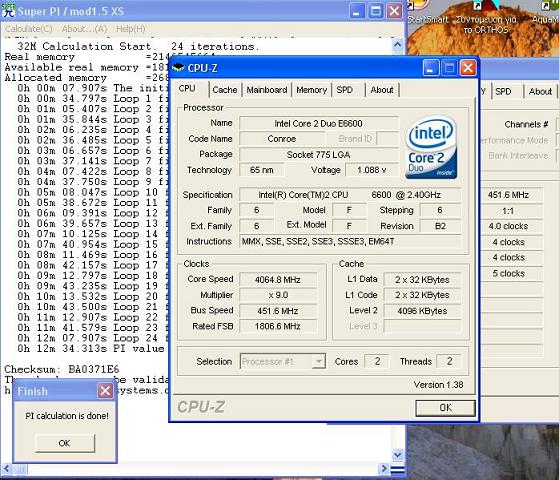The height and width of the screenshot is (480, 559).
Task: Click the Multiplier value x 9.0
Action: coord(278,295)
